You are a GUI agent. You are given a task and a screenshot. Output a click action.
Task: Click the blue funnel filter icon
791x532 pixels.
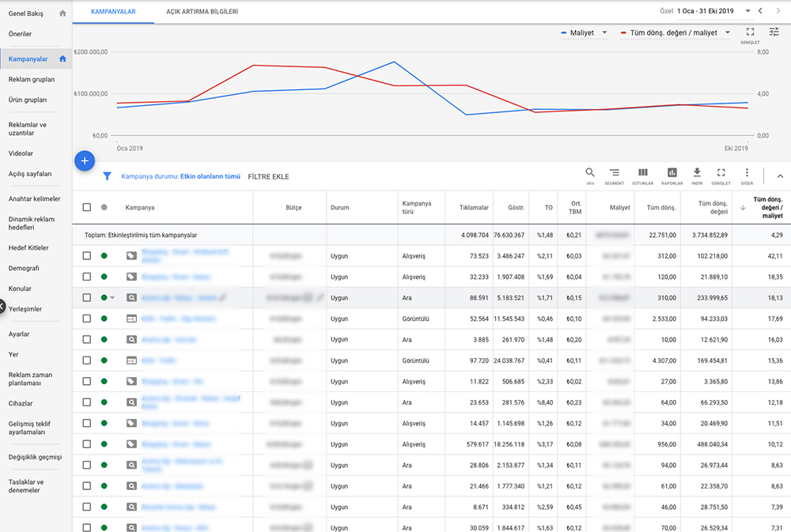pyautogui.click(x=107, y=176)
